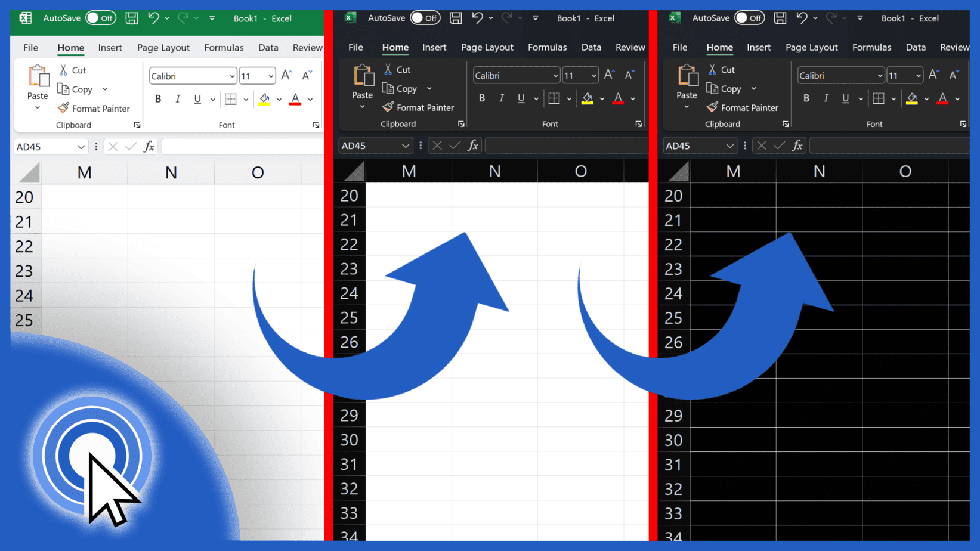Toggle AutoSave in dark gray window
The width and height of the screenshot is (980, 551).
(425, 18)
